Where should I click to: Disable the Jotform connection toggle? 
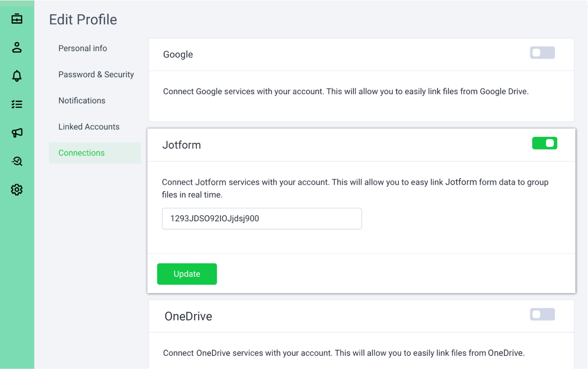click(544, 143)
